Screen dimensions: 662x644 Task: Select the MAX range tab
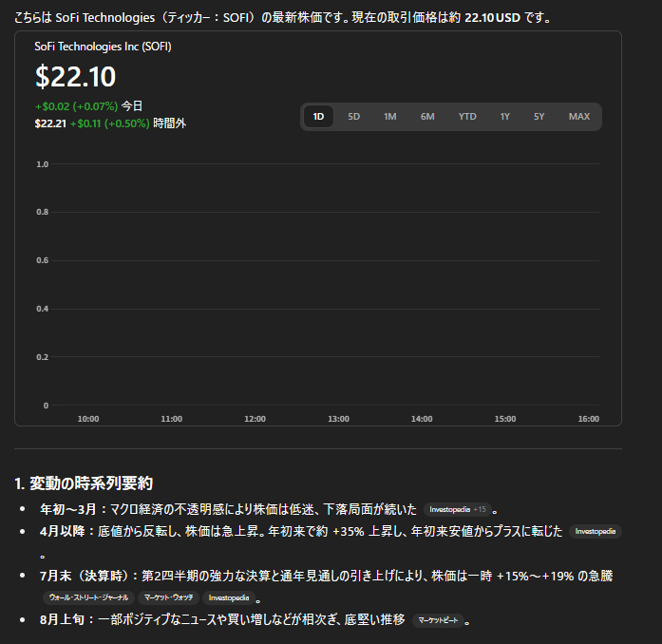578,117
